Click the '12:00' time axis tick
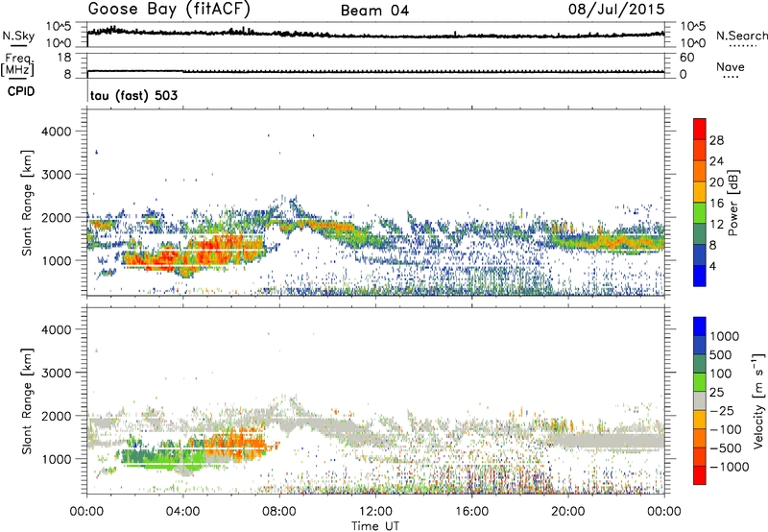The image size is (768, 532). pos(375,512)
